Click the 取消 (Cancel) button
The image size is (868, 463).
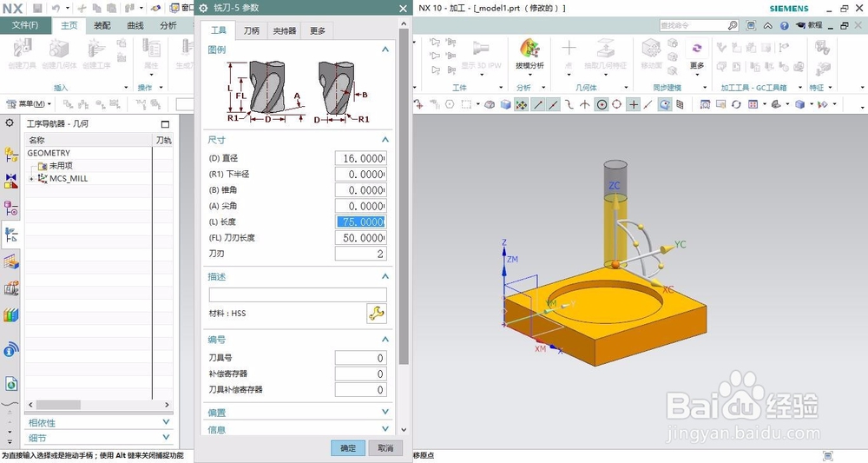386,448
